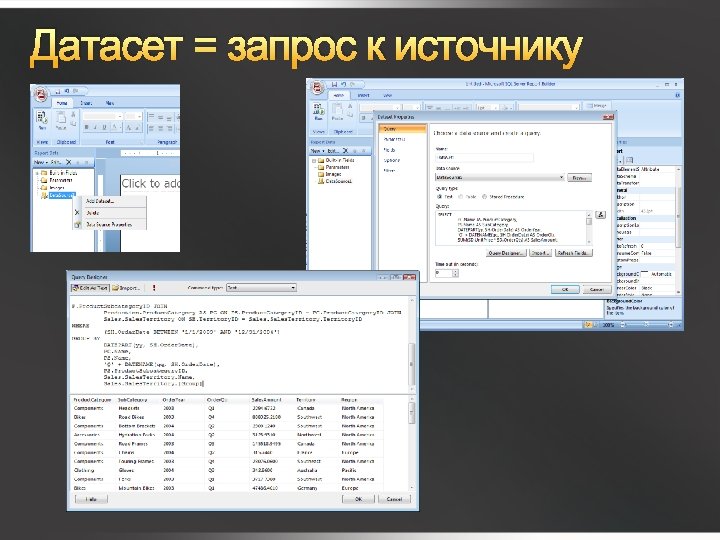Click Run icon in context-menu screenshot ribbon
Image resolution: width=720 pixels, height=540 pixels.
click(41, 118)
